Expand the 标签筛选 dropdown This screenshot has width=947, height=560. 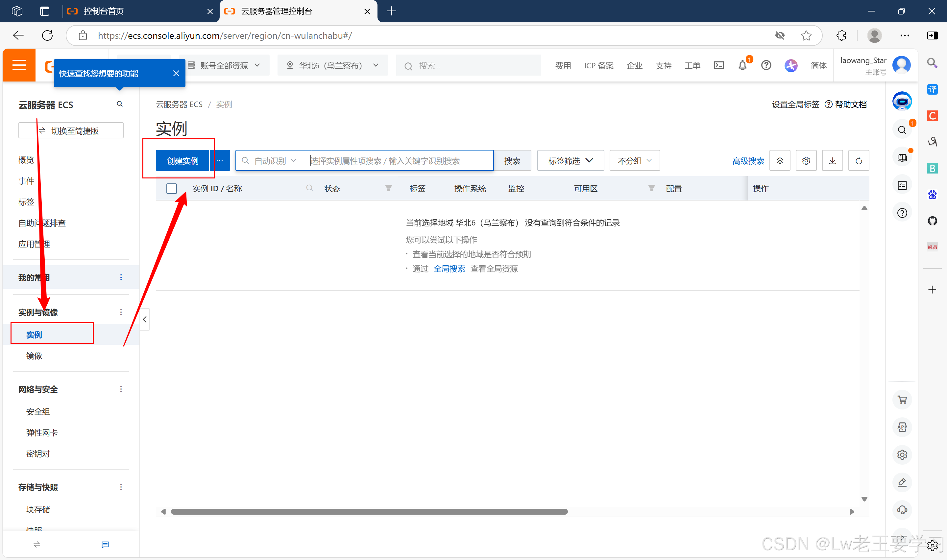570,161
